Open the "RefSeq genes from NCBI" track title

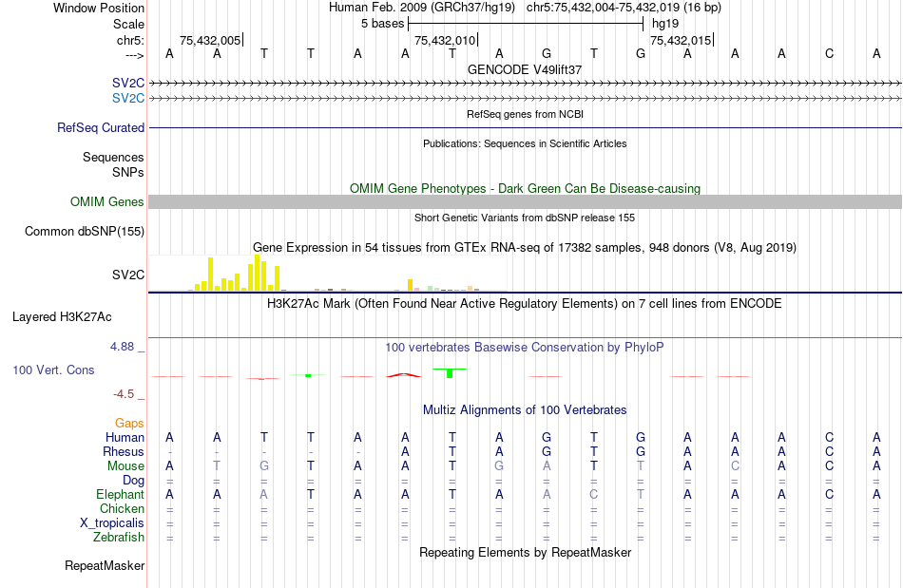coord(526,115)
